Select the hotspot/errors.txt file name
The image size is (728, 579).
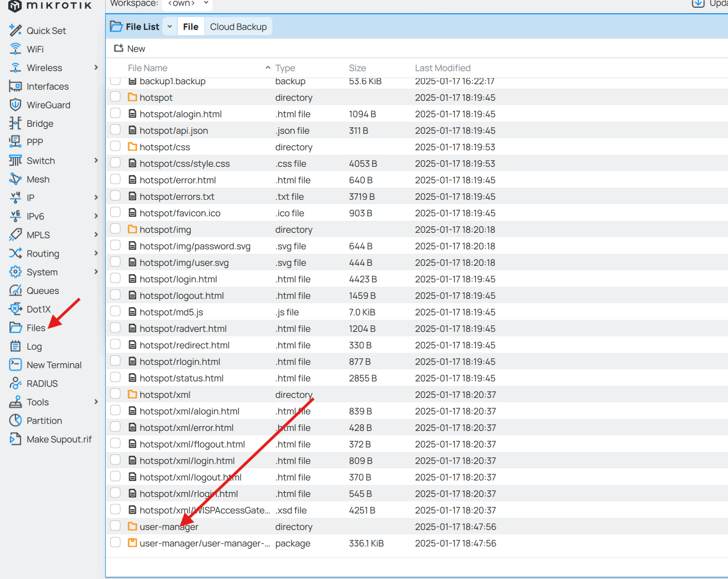pyautogui.click(x=177, y=196)
